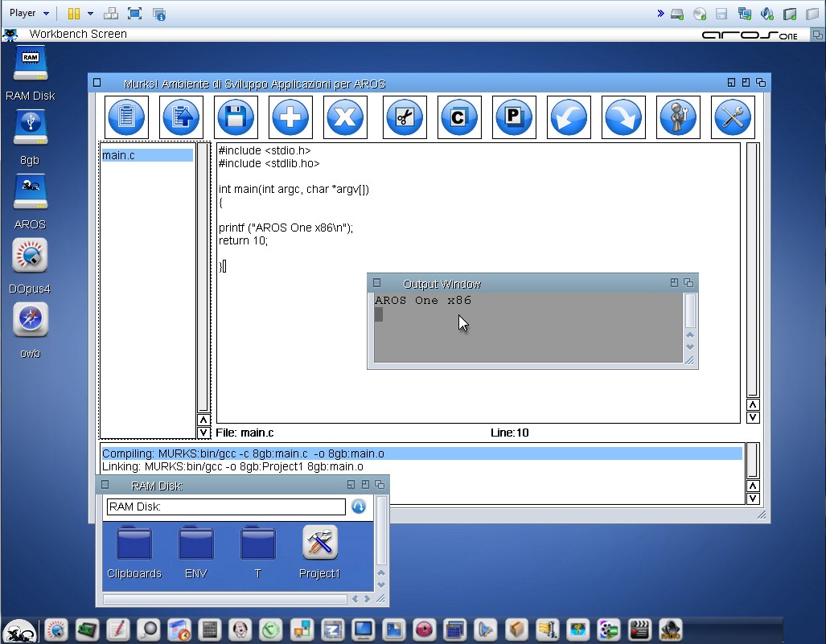Click the remove file X icon
This screenshot has height=644, width=826.
[x=345, y=117]
